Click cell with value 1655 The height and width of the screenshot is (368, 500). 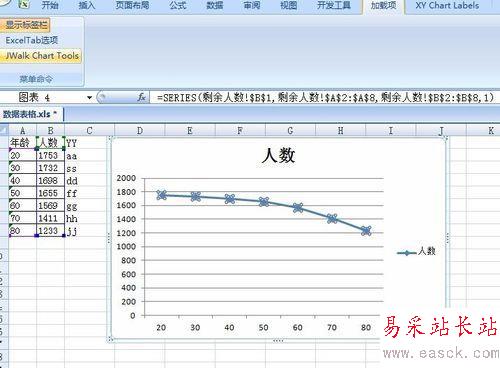coord(50,193)
